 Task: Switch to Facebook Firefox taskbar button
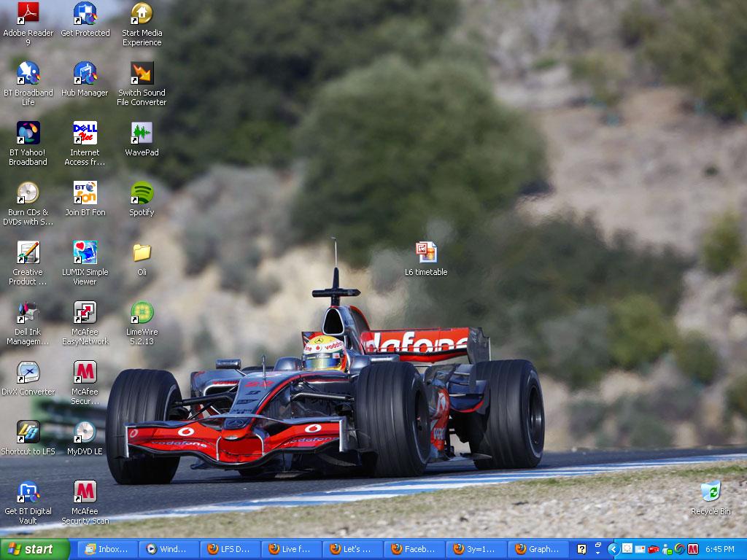coord(414,549)
